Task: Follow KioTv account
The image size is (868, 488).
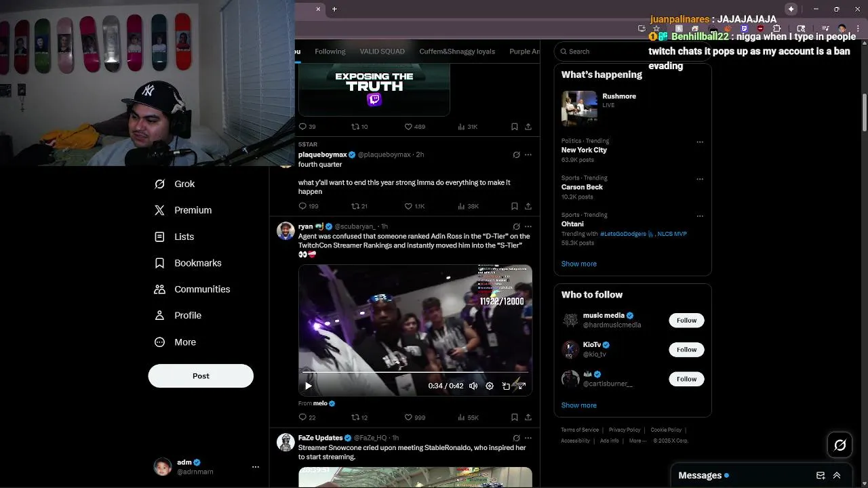Action: [x=686, y=350]
